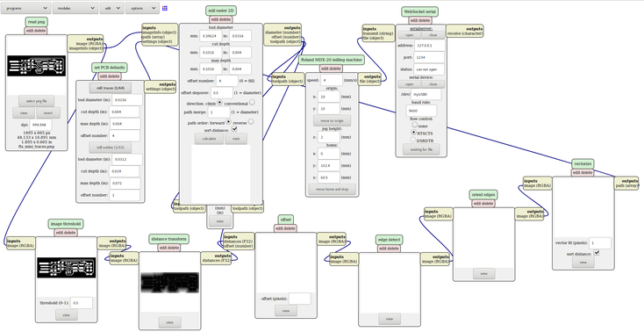Click view in image threshold module
The height and width of the screenshot is (332, 644).
tap(66, 314)
